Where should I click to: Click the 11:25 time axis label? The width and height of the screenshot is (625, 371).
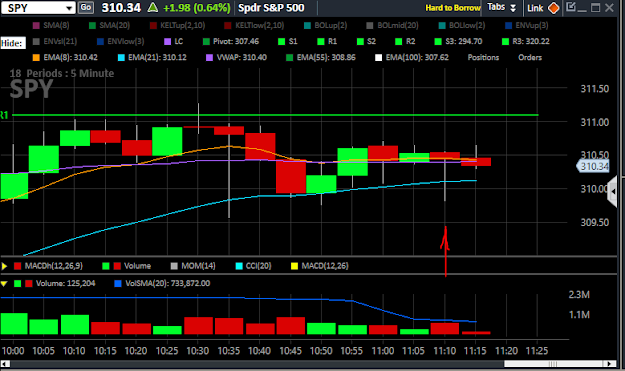tap(537, 351)
